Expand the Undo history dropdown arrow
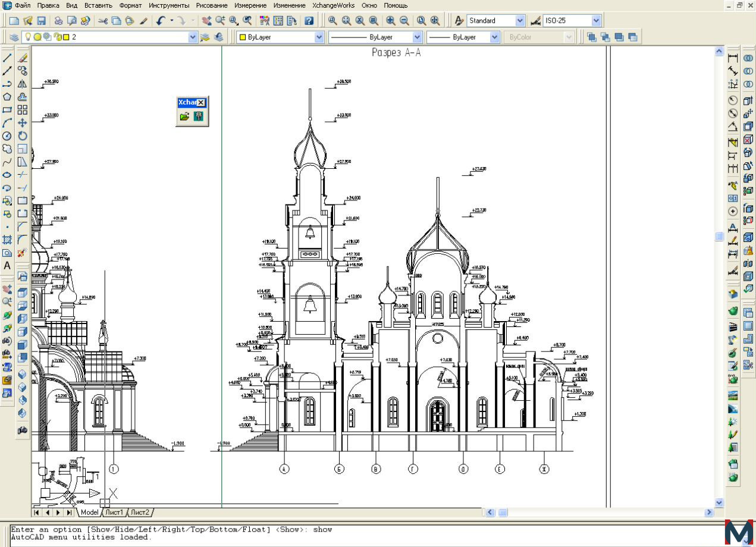Viewport: 756px width, 547px height. point(172,20)
